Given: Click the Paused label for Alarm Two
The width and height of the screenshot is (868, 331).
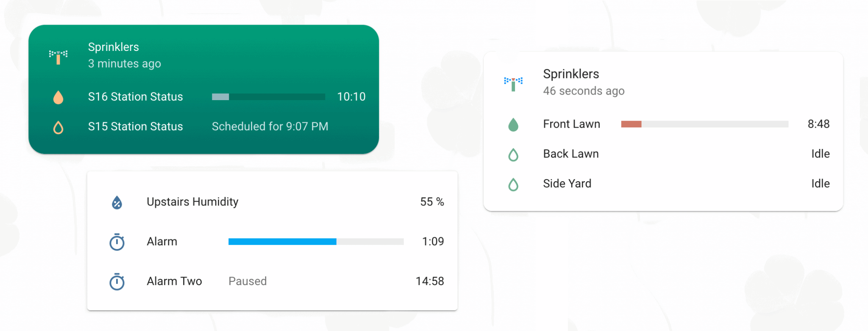Looking at the screenshot, I should coord(248,281).
